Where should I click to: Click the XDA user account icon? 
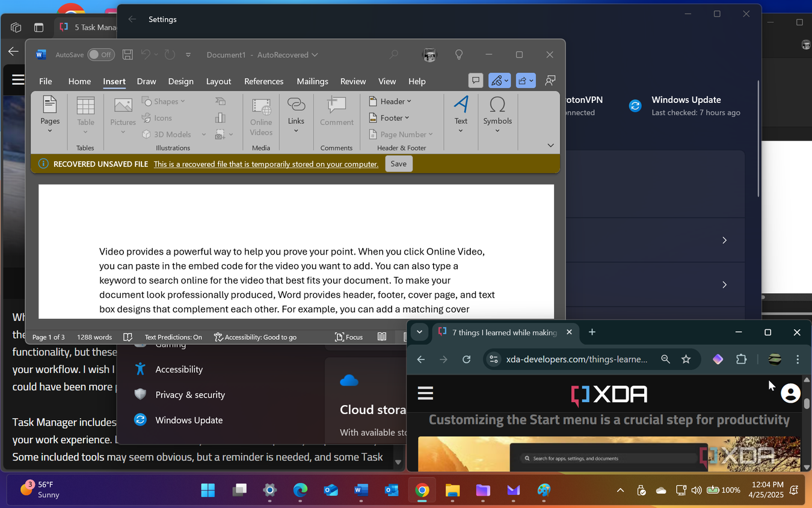[x=790, y=394]
